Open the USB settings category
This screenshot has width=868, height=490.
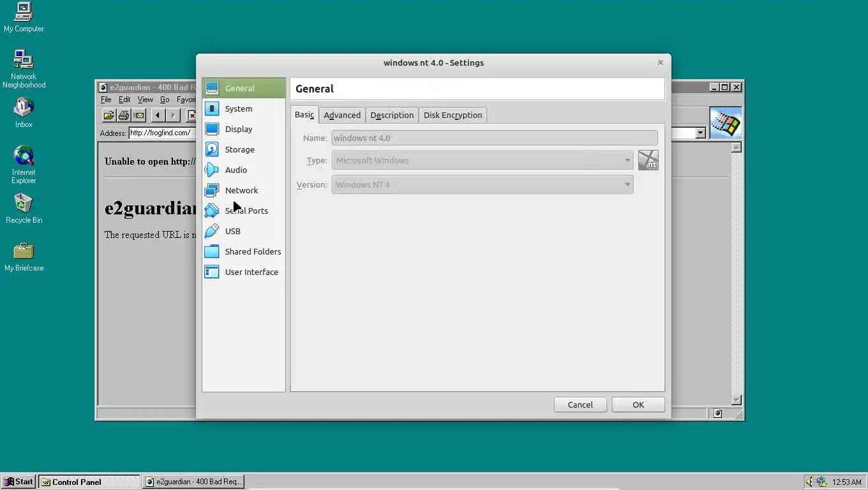[244, 231]
